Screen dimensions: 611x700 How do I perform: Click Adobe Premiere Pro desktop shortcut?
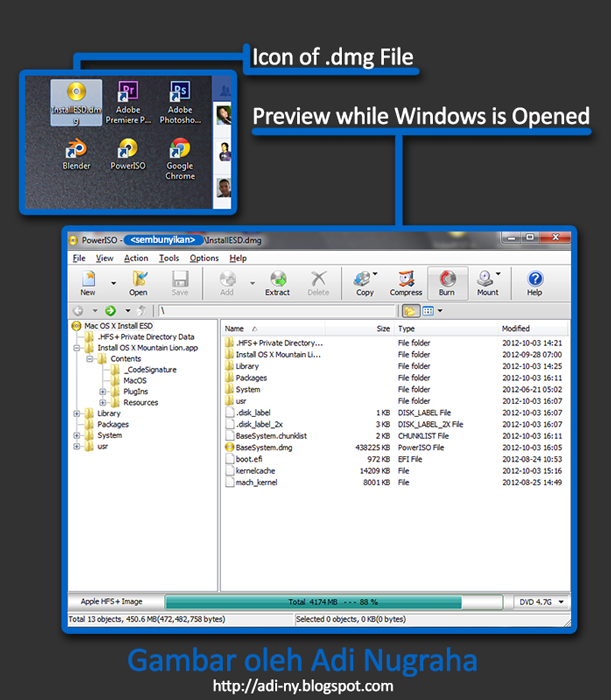[x=128, y=103]
